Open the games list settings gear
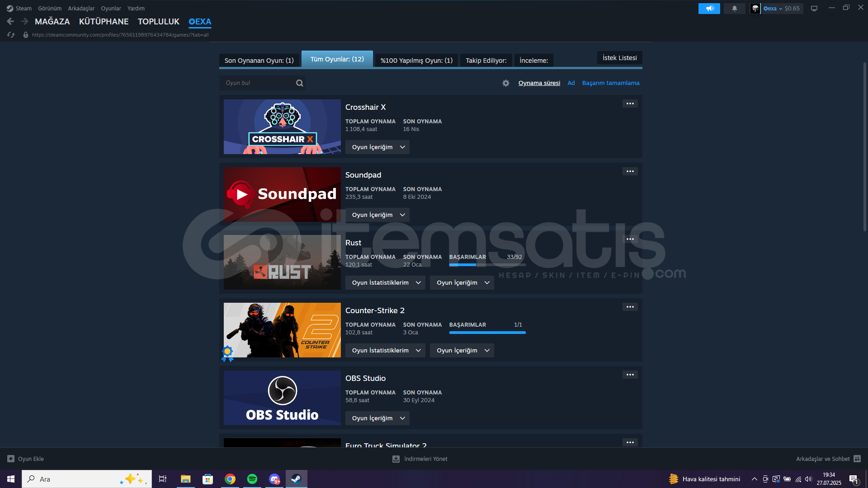 click(506, 83)
